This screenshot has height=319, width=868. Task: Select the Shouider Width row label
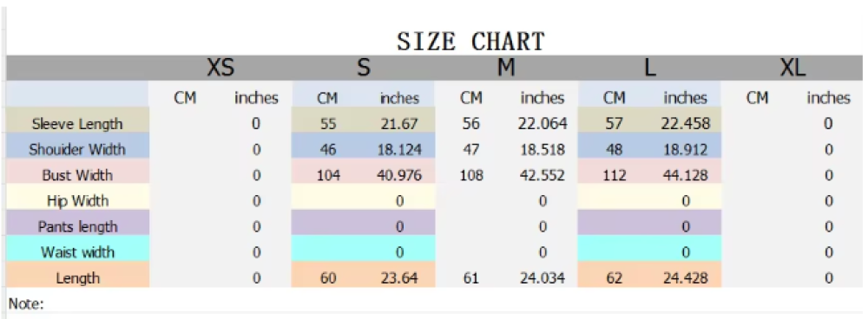(x=77, y=149)
